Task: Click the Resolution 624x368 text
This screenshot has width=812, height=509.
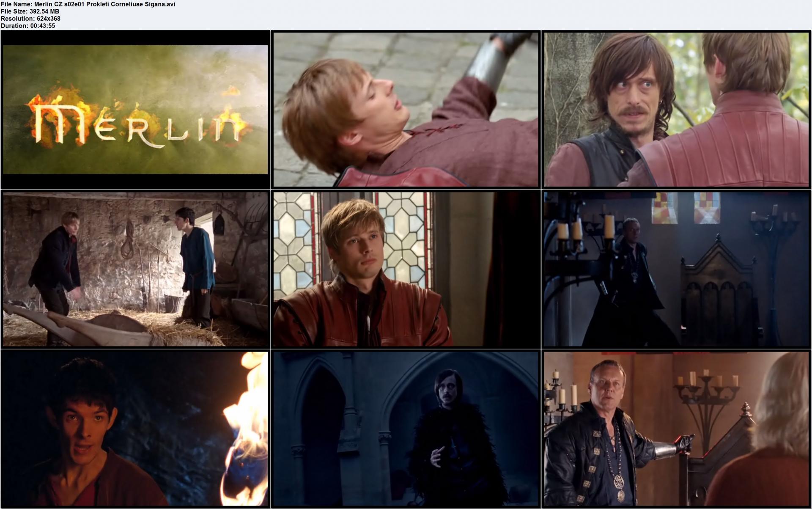Action: [x=30, y=19]
